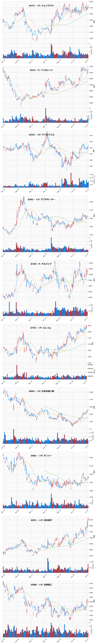Click the 6535 アイモバイル chart title
Image resolution: width=96 pixels, height=644 pixels.
[x=41, y=135]
